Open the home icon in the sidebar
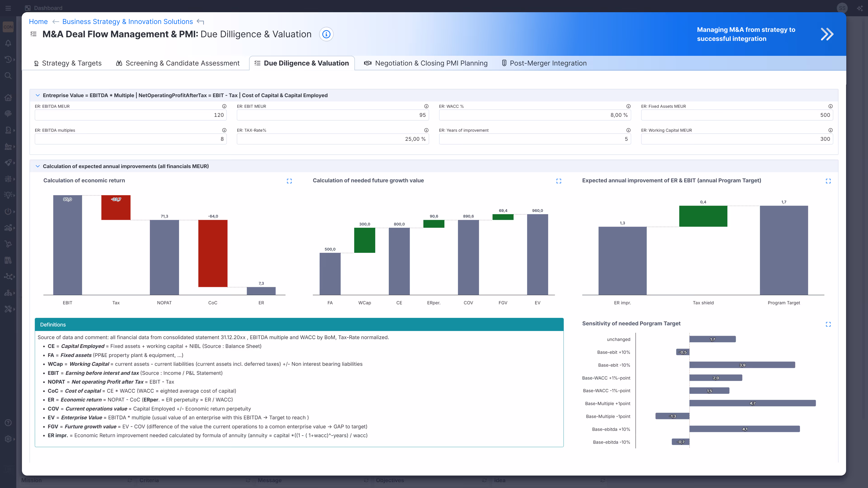This screenshot has width=868, height=488. [x=8, y=97]
